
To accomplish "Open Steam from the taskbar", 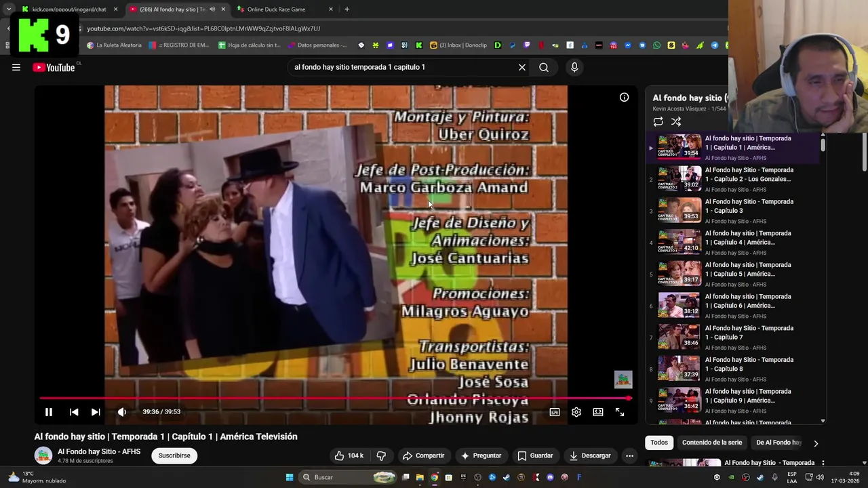I will click(507, 477).
